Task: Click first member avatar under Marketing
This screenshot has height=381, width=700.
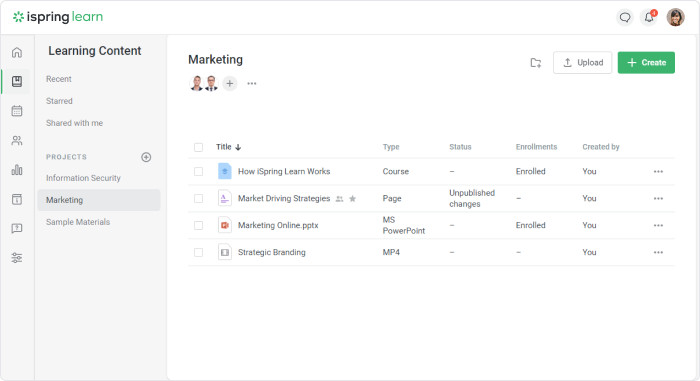Action: (196, 84)
